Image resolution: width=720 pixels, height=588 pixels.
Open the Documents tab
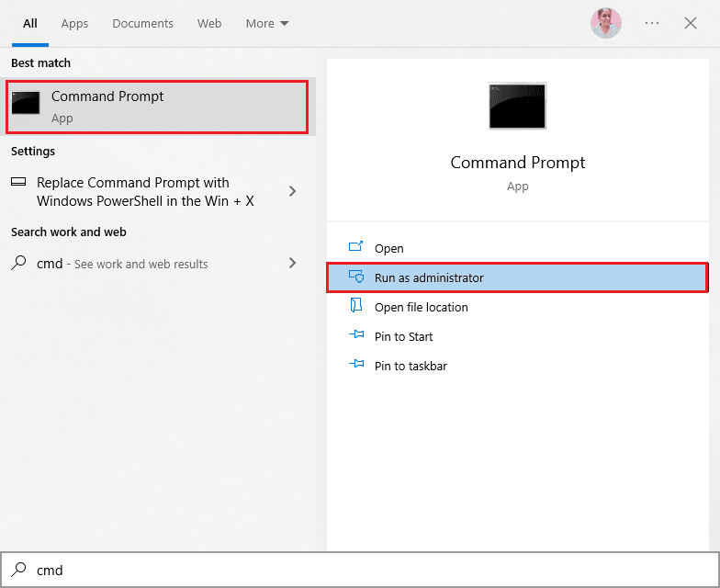[x=143, y=24]
